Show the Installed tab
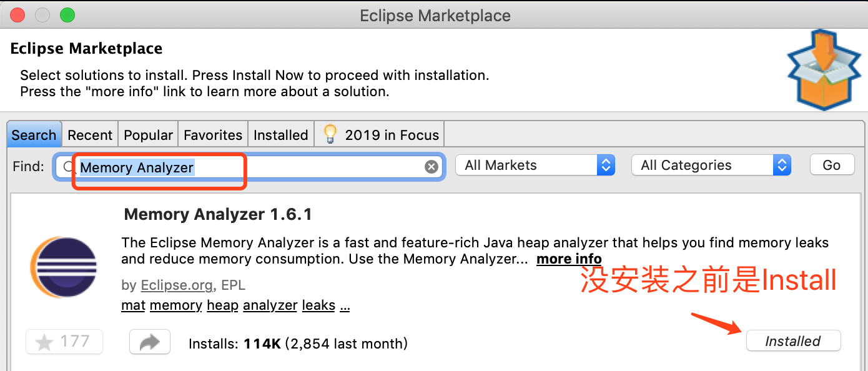868x371 pixels. 281,135
